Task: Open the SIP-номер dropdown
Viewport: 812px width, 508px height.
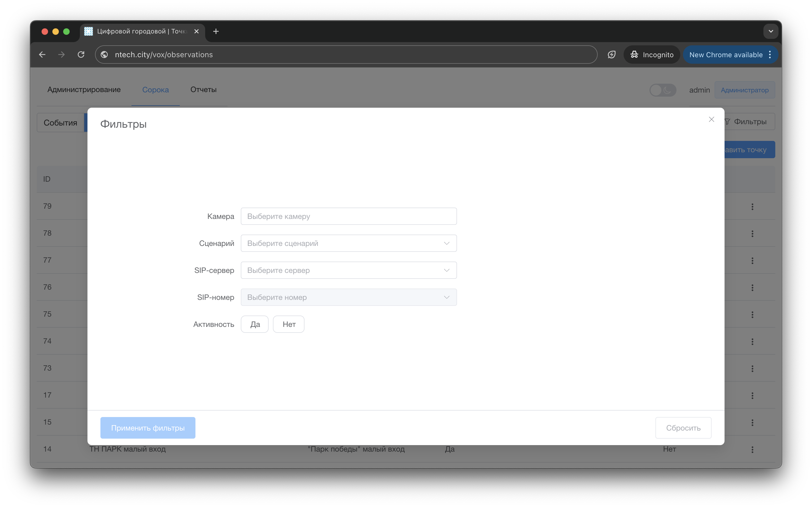Action: click(349, 297)
